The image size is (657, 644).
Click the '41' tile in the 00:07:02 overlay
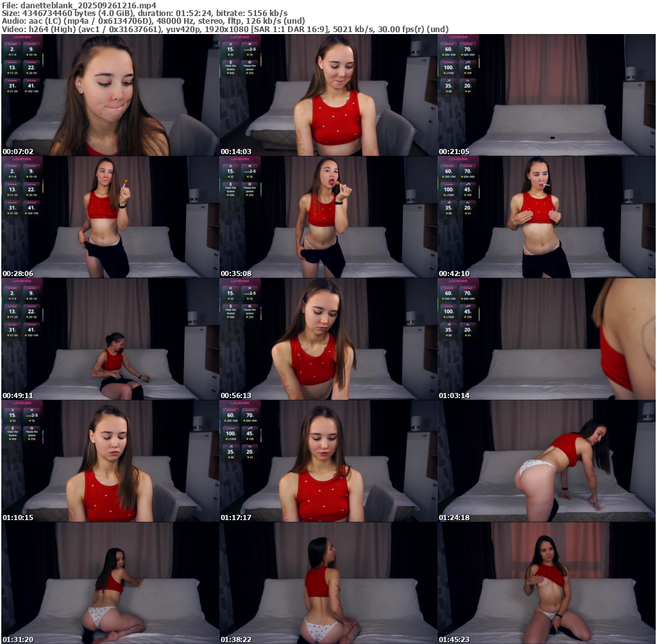(x=32, y=86)
